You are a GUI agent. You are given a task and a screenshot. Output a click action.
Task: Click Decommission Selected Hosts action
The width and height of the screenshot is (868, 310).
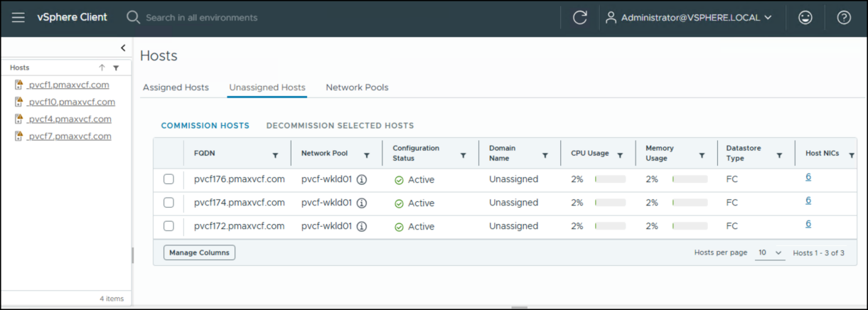pos(340,126)
